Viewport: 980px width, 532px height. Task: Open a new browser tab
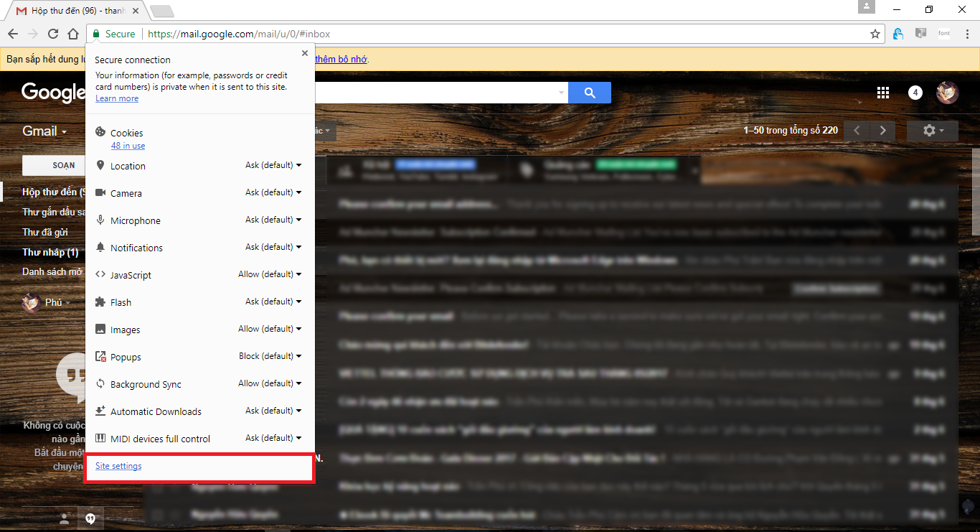coord(162,11)
